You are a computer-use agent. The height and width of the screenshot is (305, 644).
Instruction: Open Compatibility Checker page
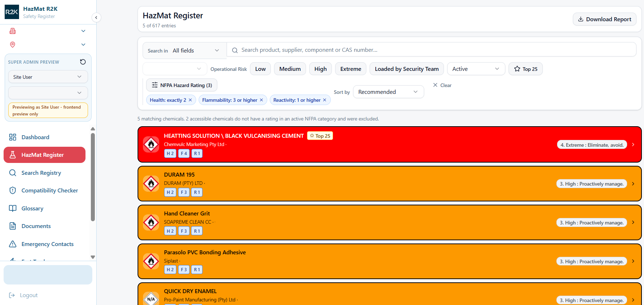pyautogui.click(x=45, y=190)
